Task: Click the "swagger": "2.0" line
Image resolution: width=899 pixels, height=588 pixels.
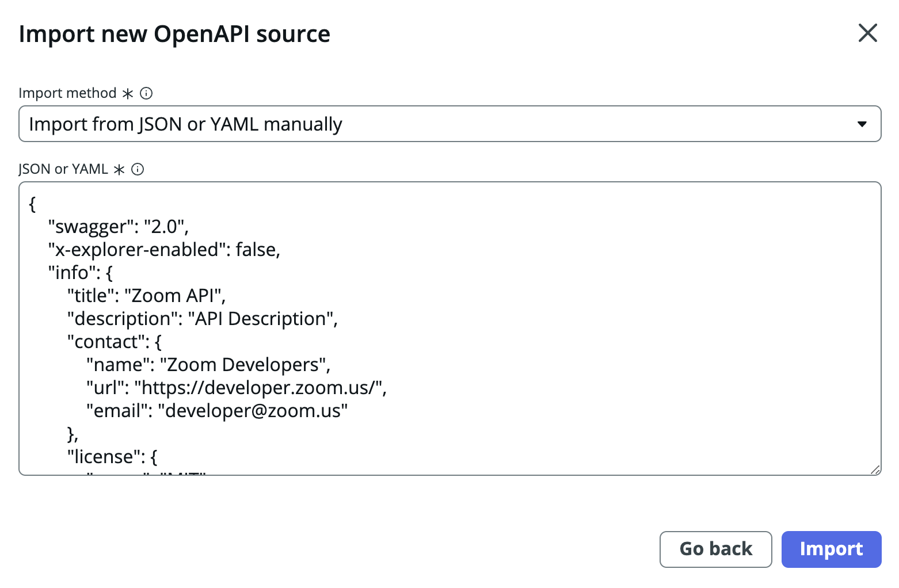Action: click(x=119, y=227)
